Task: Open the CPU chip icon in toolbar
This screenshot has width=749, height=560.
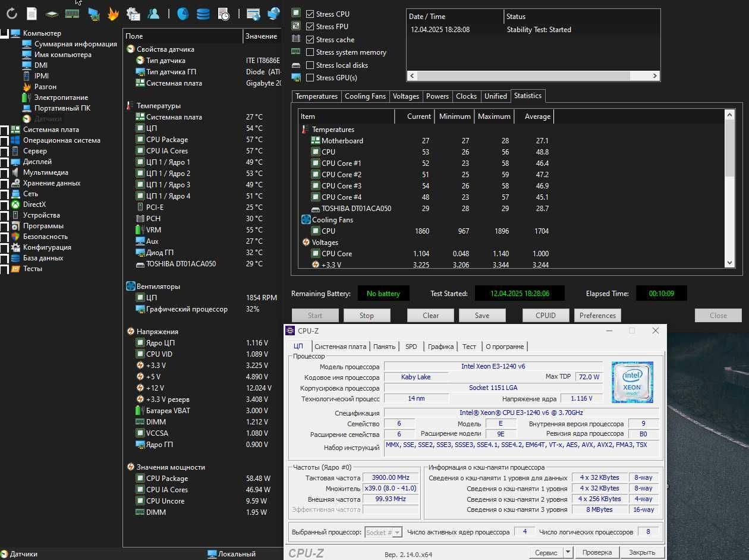Action: [x=52, y=13]
